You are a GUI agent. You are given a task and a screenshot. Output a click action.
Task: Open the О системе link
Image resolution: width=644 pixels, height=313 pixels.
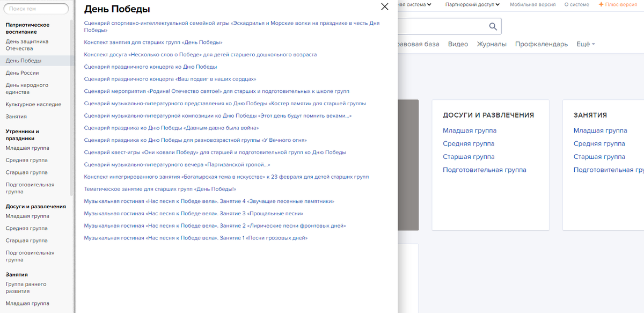[576, 4]
